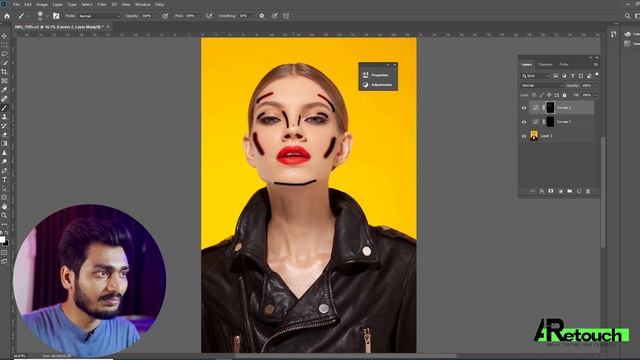Toggle lock image pixels brush icon
The image size is (640, 360).
point(542,95)
